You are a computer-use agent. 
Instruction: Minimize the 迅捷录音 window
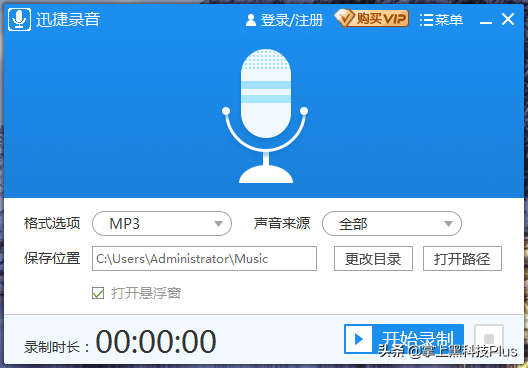(486, 22)
